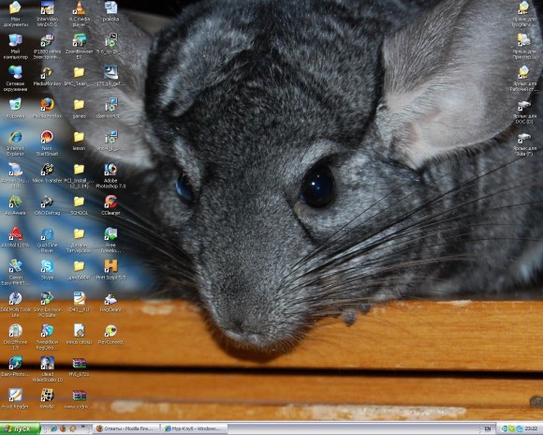Open the pokloka document icon

[111, 11]
